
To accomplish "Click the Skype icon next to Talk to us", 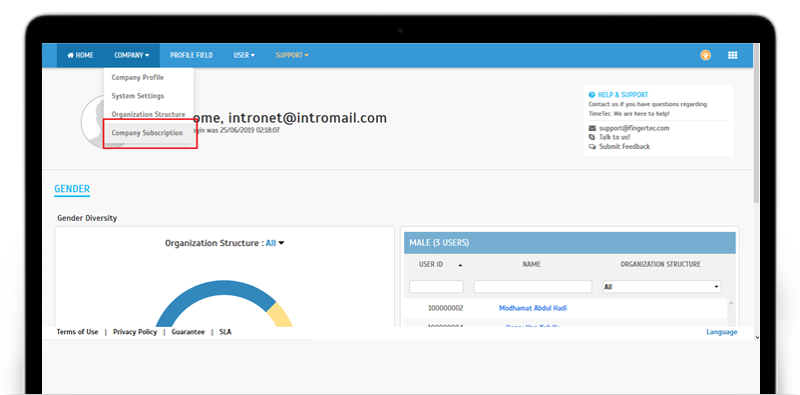I will coord(592,137).
